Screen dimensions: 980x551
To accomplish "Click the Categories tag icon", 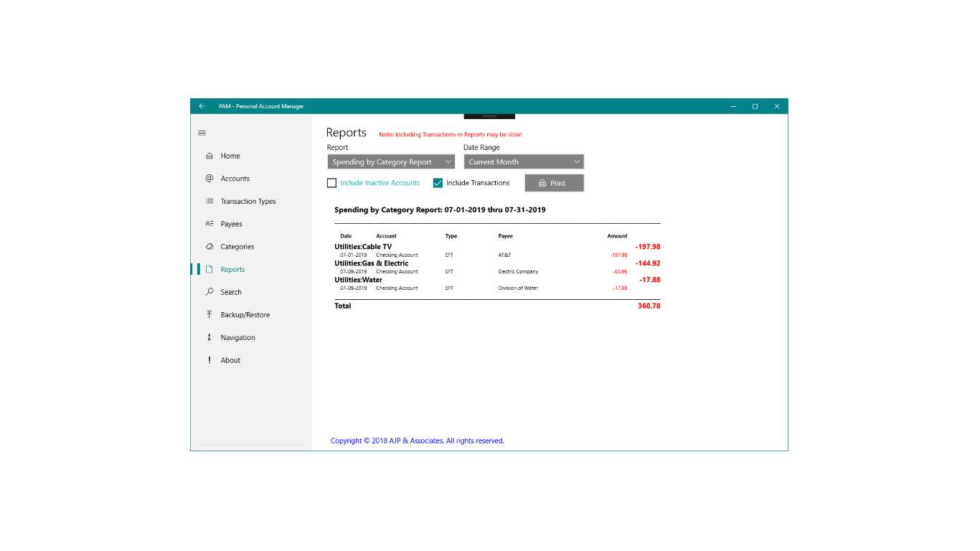I will point(209,246).
